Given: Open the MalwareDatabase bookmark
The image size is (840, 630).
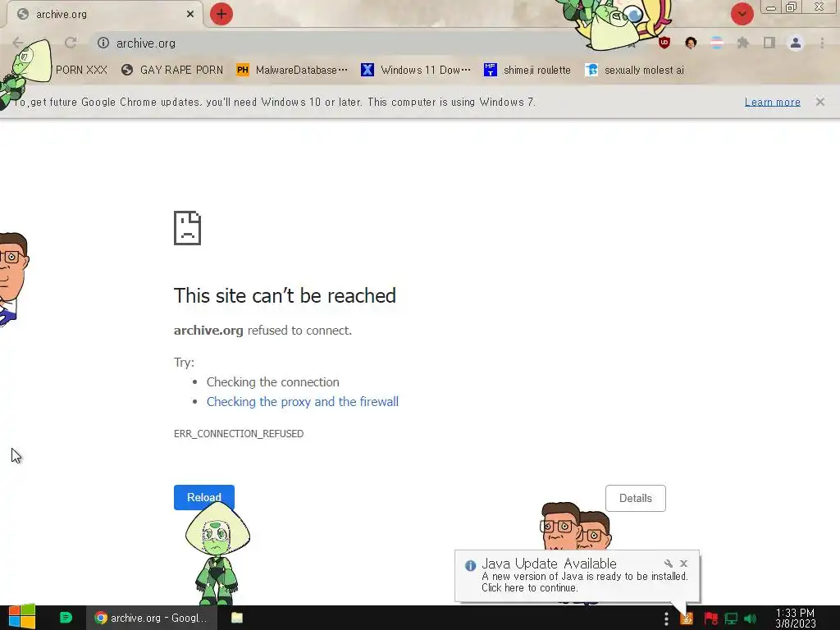Looking at the screenshot, I should 292,71.
